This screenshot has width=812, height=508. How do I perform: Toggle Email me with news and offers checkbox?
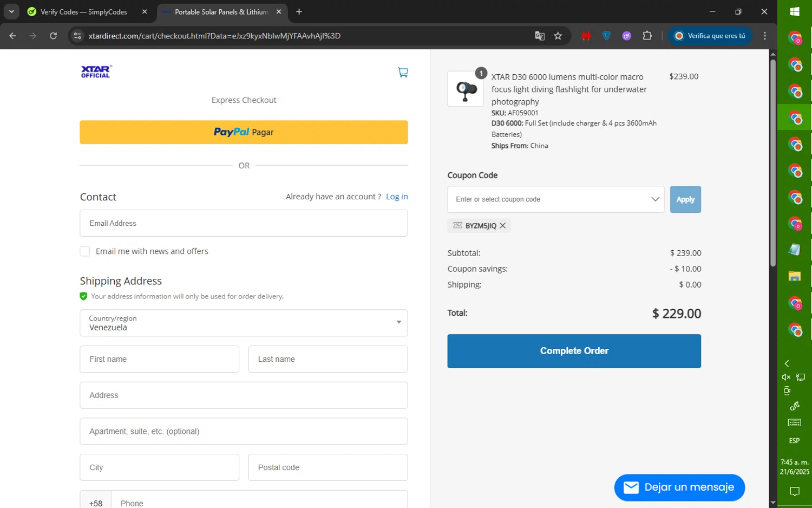(85, 251)
